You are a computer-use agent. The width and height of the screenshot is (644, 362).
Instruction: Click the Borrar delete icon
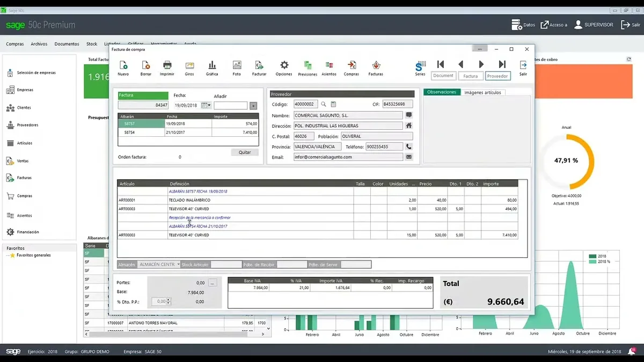pos(146,65)
